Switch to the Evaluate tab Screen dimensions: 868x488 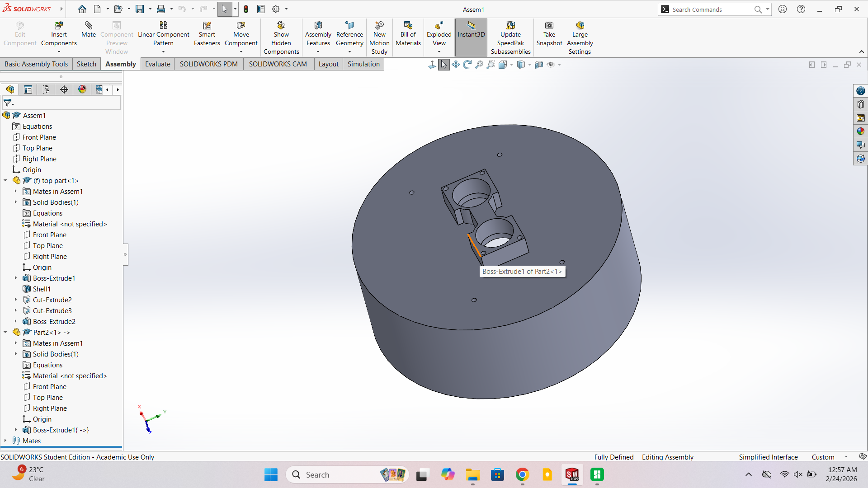(158, 64)
